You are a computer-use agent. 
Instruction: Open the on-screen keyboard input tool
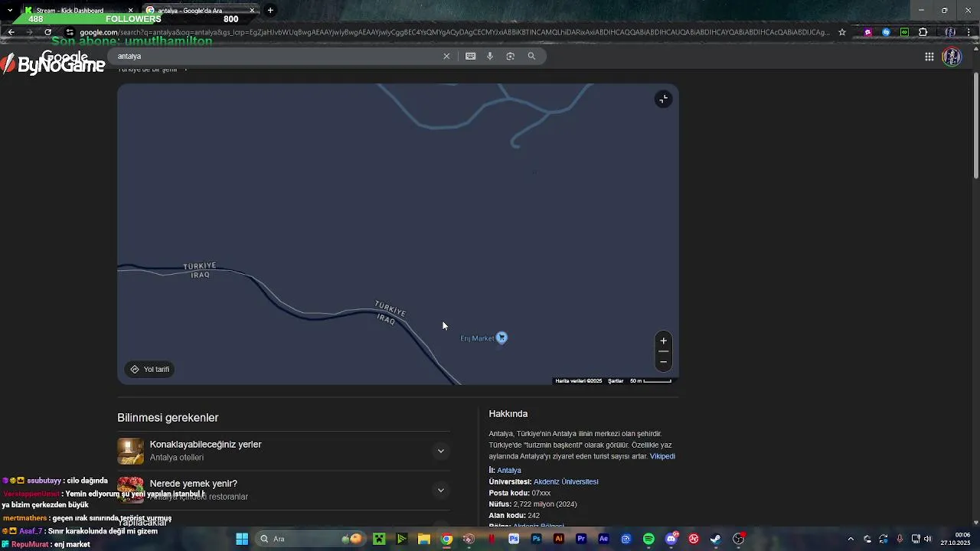470,56
